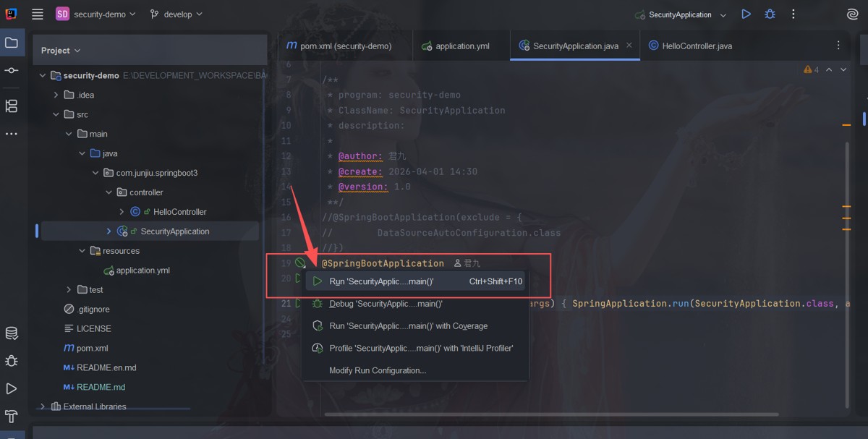Open the Database tool window icon
This screenshot has width=868, height=439.
click(12, 333)
